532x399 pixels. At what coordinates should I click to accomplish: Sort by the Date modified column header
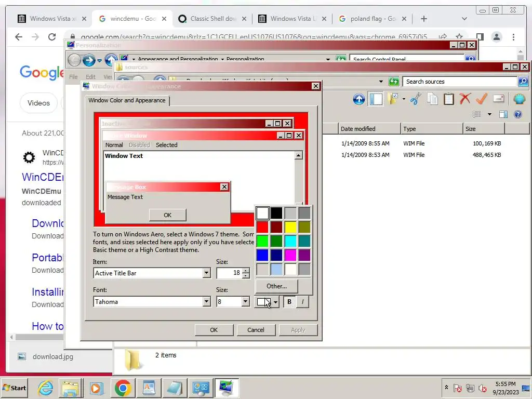click(369, 129)
